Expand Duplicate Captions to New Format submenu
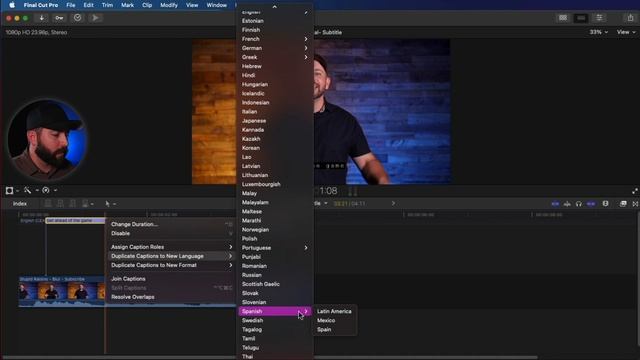 171,265
